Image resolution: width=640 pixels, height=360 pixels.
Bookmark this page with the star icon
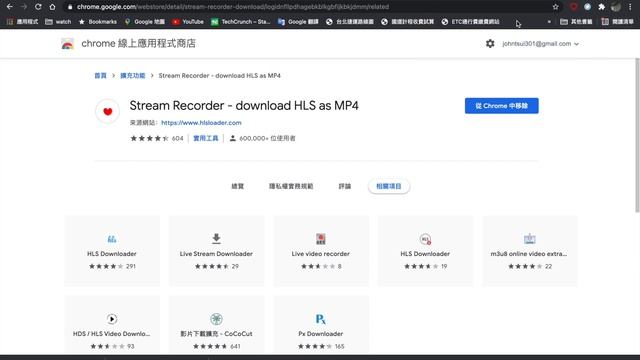555,7
